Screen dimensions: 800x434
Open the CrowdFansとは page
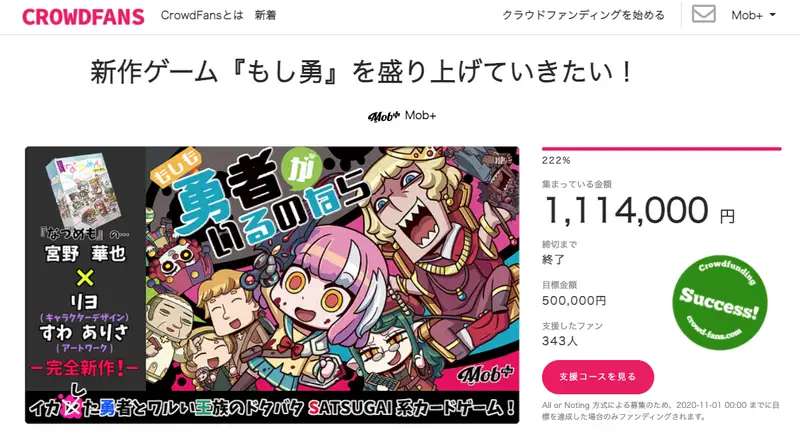[x=202, y=15]
